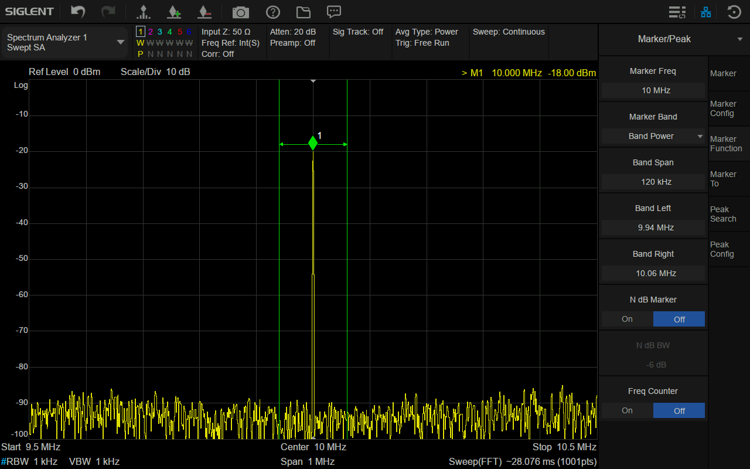Open the Peak Search tab
The height and width of the screenshot is (469, 750).
click(x=728, y=214)
